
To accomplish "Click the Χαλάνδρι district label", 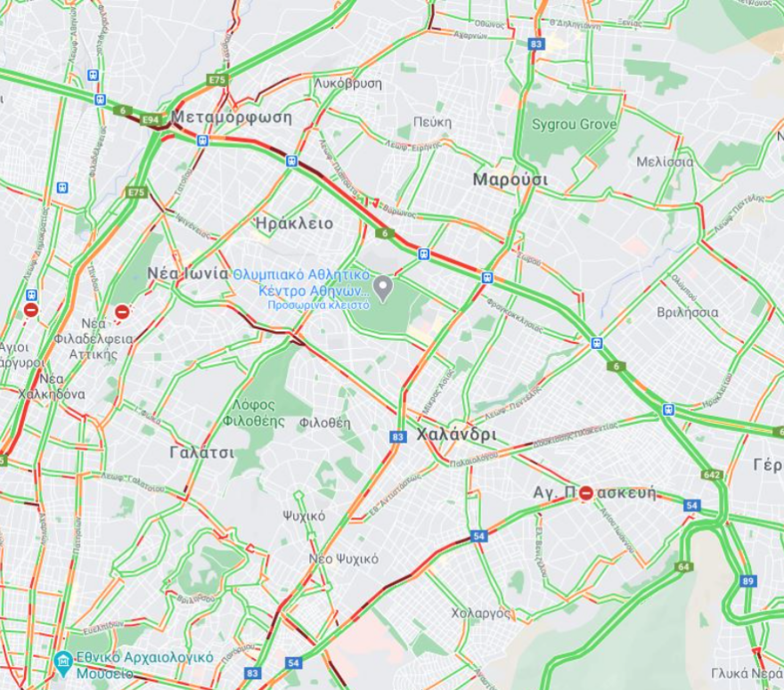I will tap(456, 434).
